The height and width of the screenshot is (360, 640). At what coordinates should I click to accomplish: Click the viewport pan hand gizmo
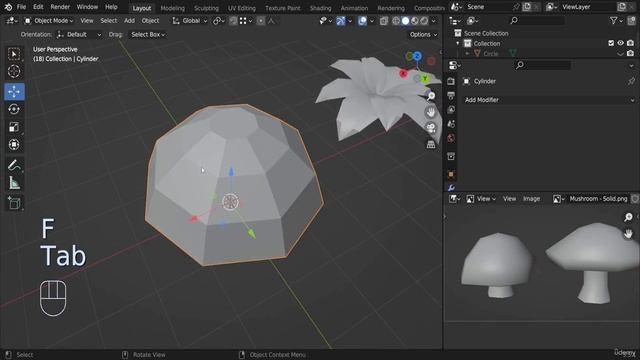click(431, 112)
